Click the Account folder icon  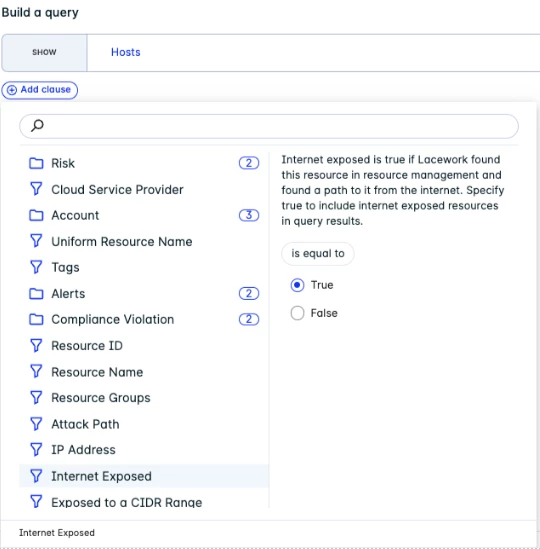[x=36, y=215]
